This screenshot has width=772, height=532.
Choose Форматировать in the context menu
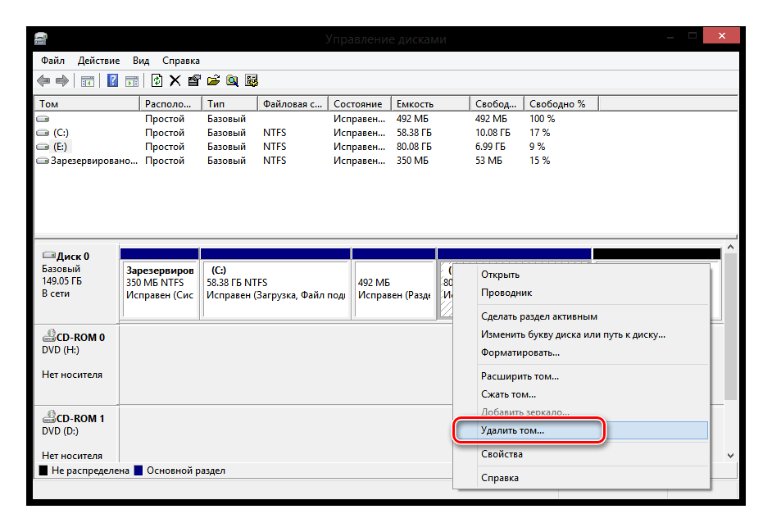pos(520,352)
